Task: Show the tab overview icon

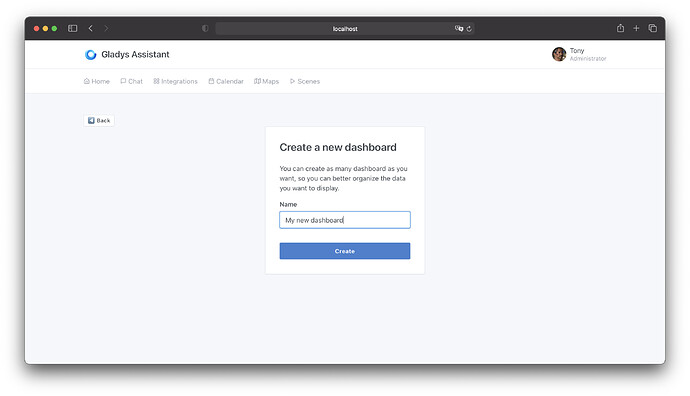Action: (653, 28)
